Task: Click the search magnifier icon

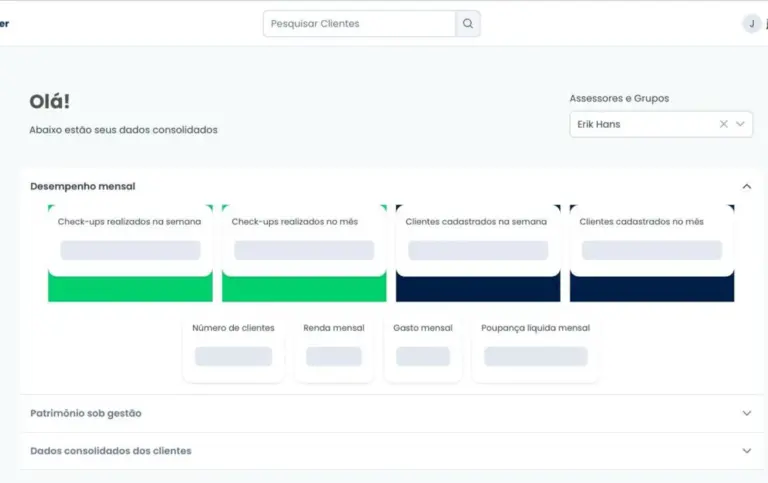Action: [x=467, y=24]
